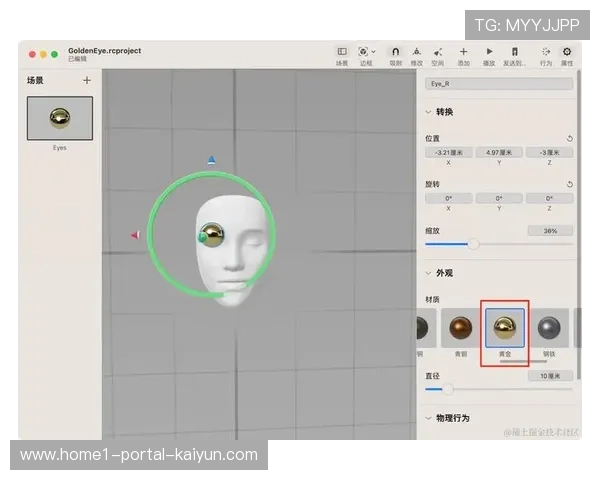Viewport: 600px width, 480px height.
Task: Select the 修改 modify tool
Action: tap(417, 51)
